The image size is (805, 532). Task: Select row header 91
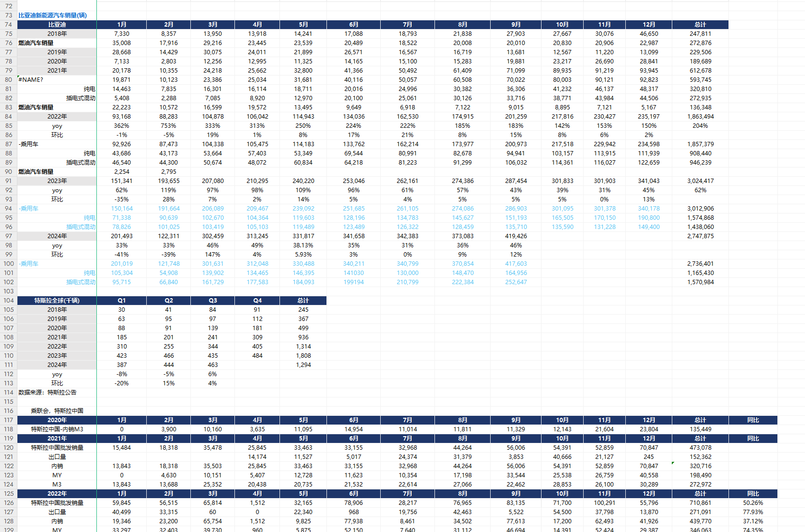tap(9, 181)
